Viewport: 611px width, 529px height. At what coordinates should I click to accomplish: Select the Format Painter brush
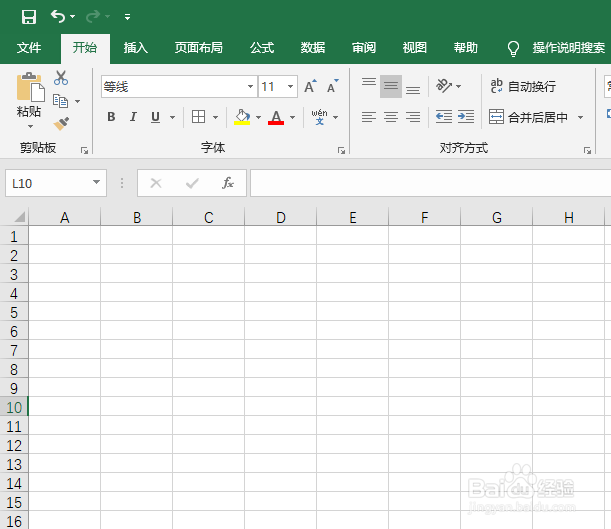point(61,124)
